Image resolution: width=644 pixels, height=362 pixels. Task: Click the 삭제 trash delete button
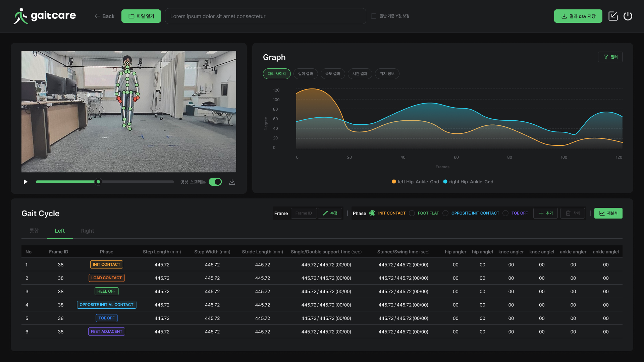click(573, 213)
